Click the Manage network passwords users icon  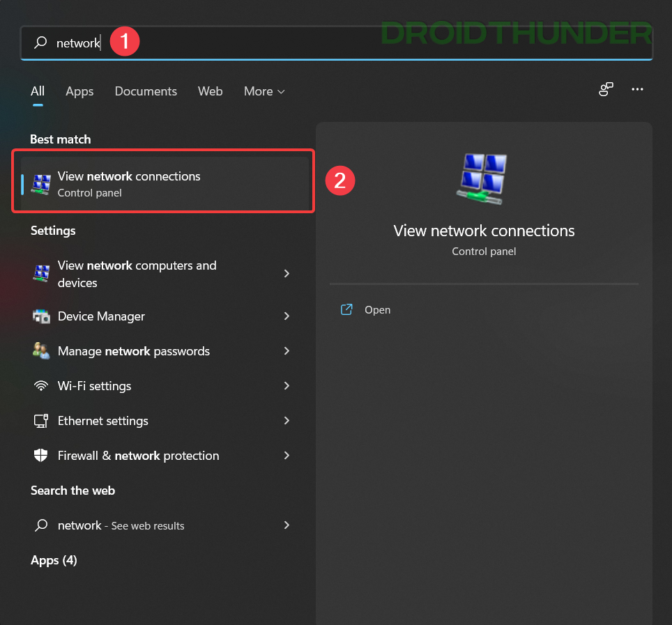click(41, 351)
